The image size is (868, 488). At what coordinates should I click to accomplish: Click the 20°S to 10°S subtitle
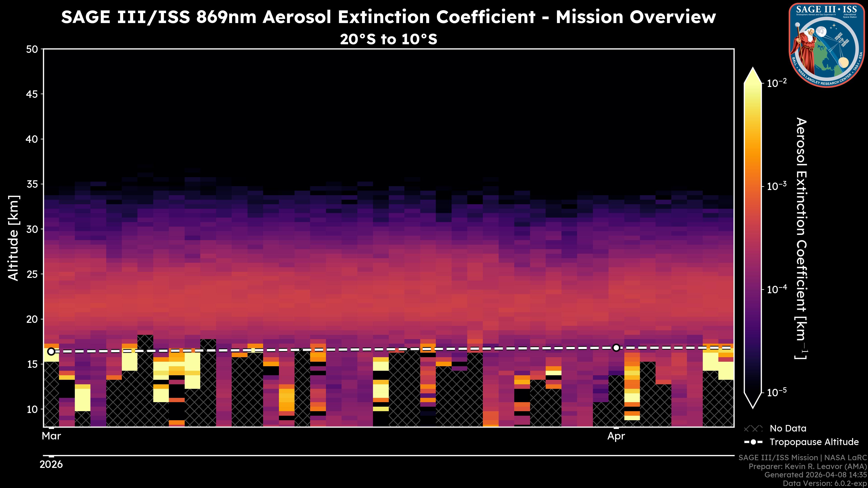point(388,39)
